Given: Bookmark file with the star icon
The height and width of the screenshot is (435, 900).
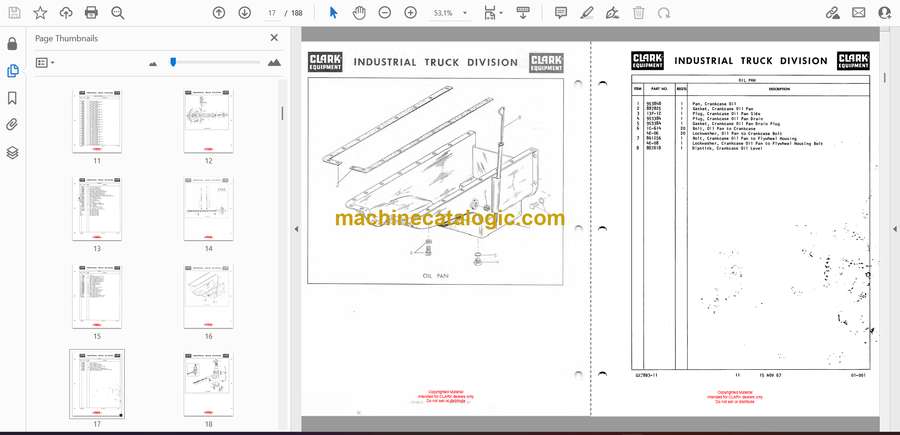Looking at the screenshot, I should coord(40,13).
